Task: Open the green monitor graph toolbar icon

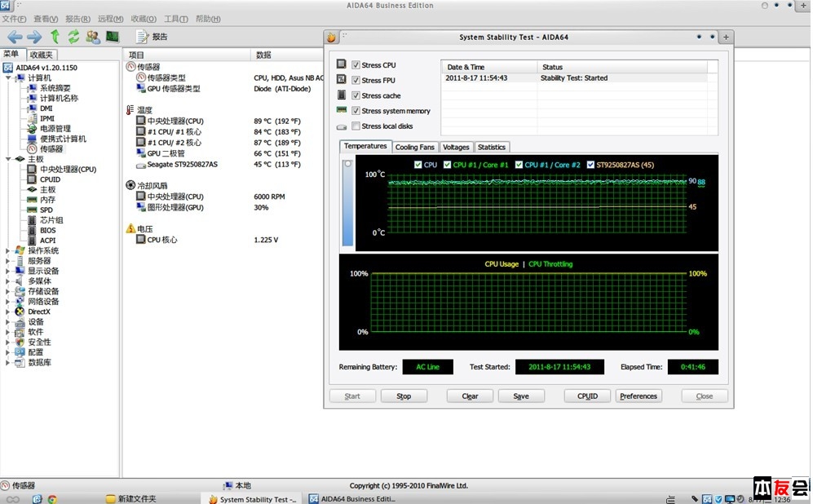Action: tap(112, 37)
